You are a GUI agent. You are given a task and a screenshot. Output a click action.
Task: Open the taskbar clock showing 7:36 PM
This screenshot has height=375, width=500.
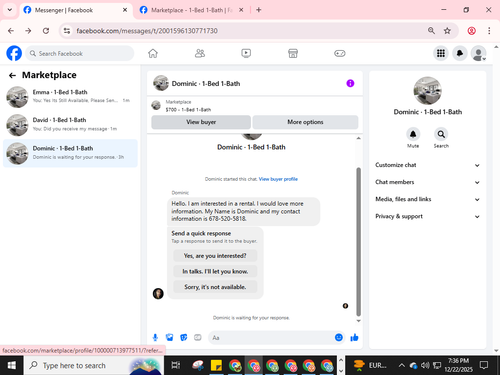click(x=458, y=365)
